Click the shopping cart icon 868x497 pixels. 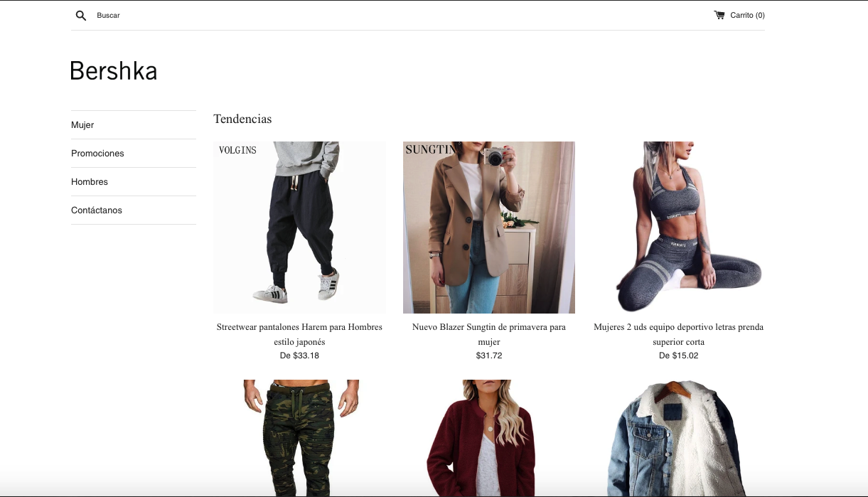719,15
